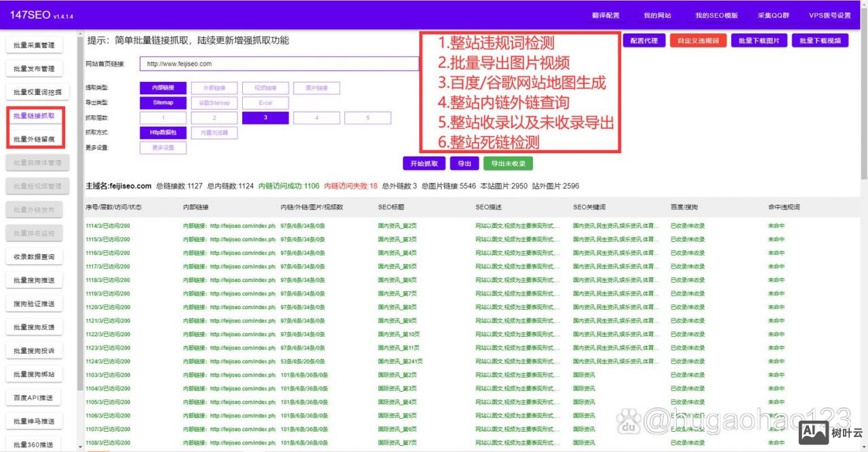868x452 pixels.
Task: Set crawl depth to level 5
Action: coord(368,117)
